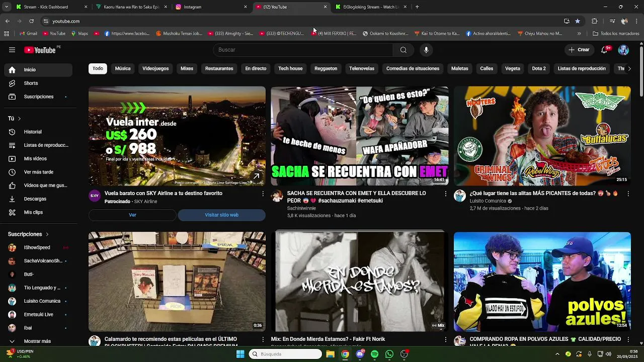Open En Donde Mierda Estamos mix thumbnail

360,282
